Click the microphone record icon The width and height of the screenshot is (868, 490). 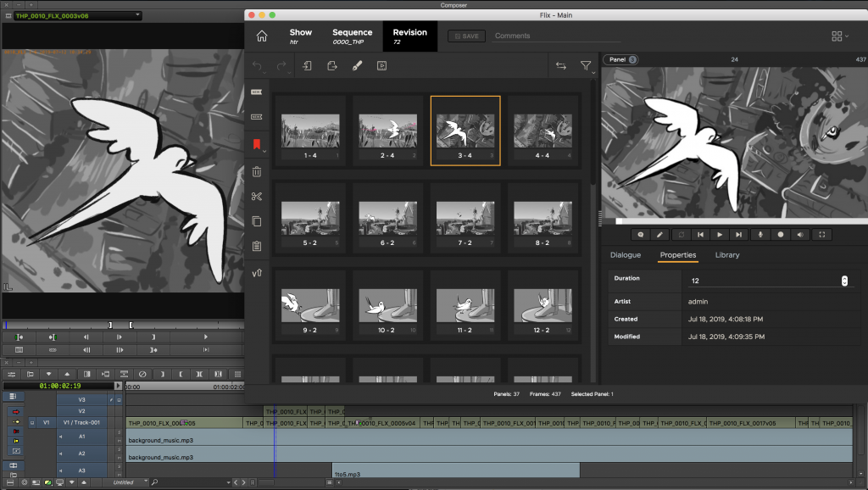point(761,234)
